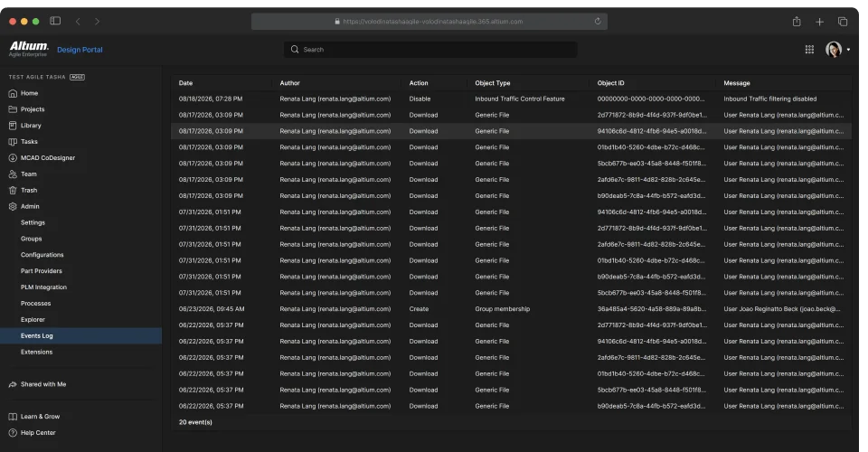Click the Group membership object type cell
This screenshot has height=452, width=868.
pyautogui.click(x=502, y=309)
